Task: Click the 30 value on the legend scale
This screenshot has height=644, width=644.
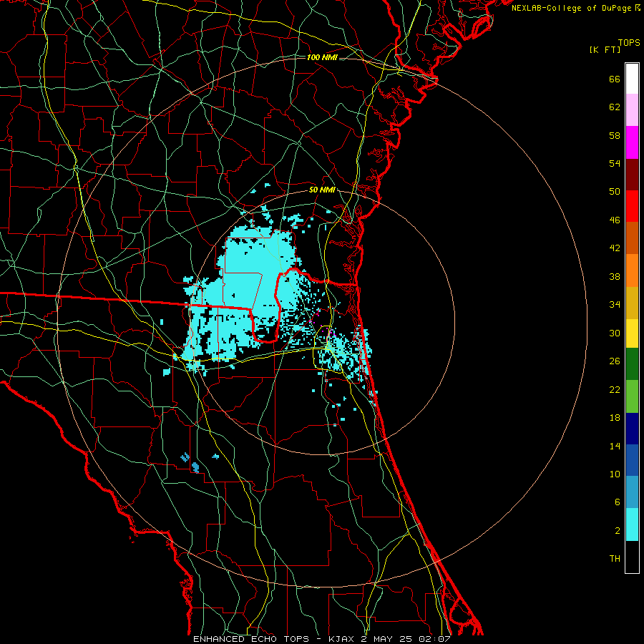Action: [x=615, y=333]
